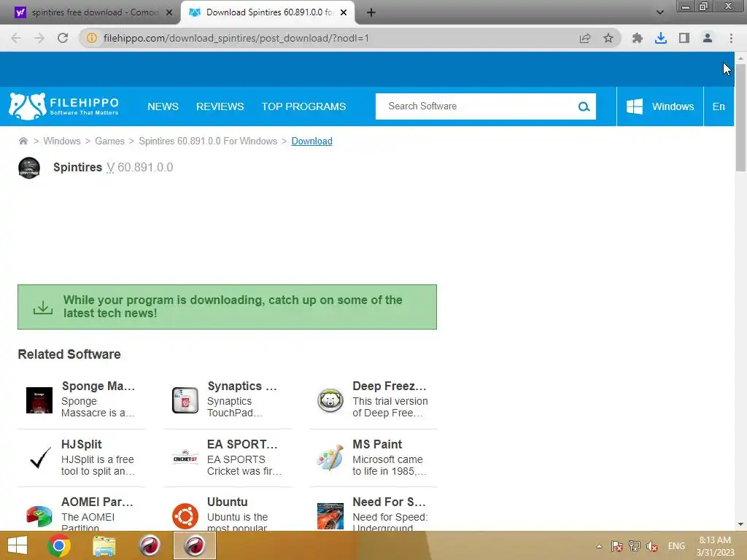Open Chrome downloads icon
747x560 pixels.
[x=661, y=38]
